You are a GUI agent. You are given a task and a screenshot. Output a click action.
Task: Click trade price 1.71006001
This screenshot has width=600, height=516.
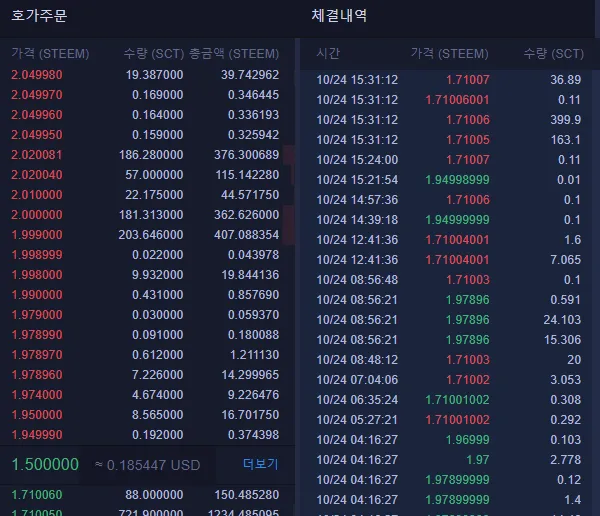tap(457, 100)
